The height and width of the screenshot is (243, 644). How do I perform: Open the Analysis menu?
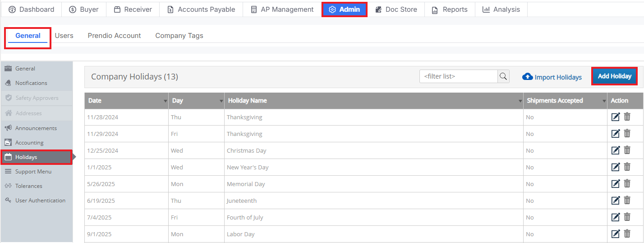click(501, 9)
